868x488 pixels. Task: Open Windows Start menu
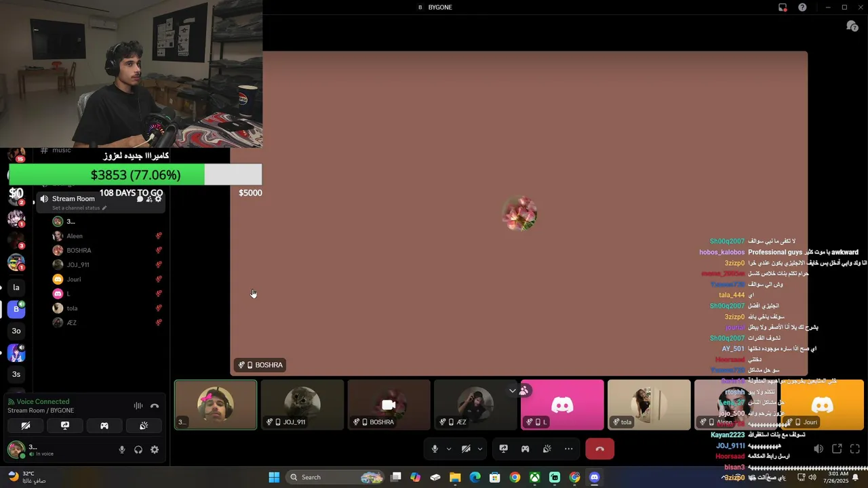(x=274, y=477)
